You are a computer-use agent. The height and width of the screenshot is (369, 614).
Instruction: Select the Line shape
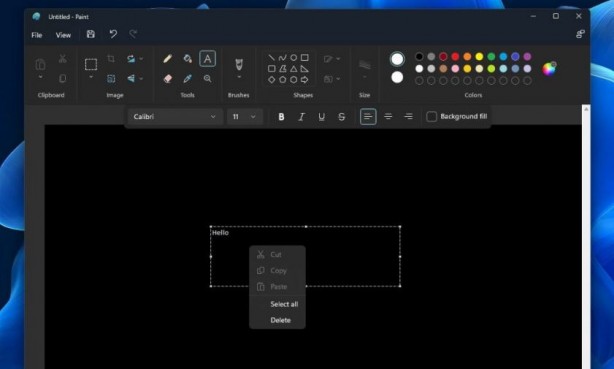271,58
